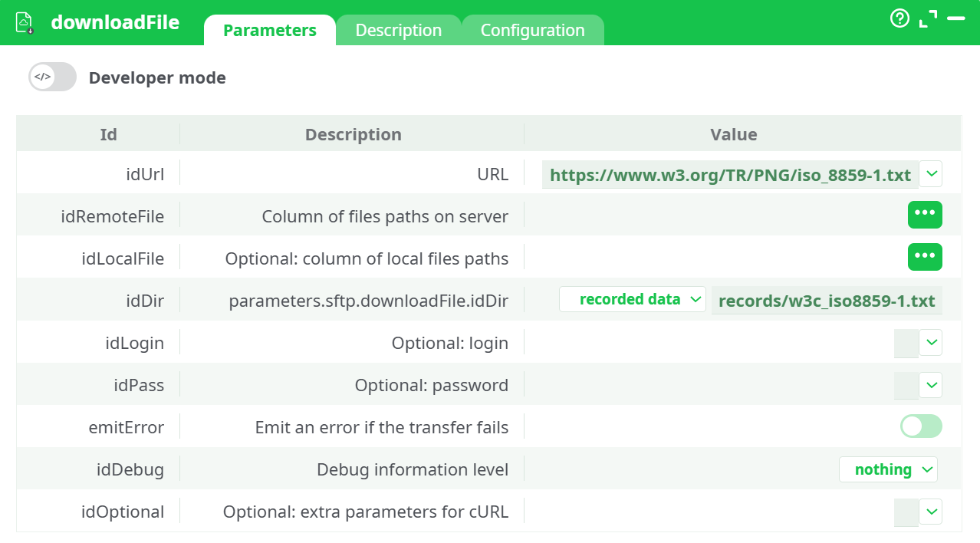Open the idOptional cURL parameters dropdown
This screenshot has width=980, height=543.
(932, 512)
